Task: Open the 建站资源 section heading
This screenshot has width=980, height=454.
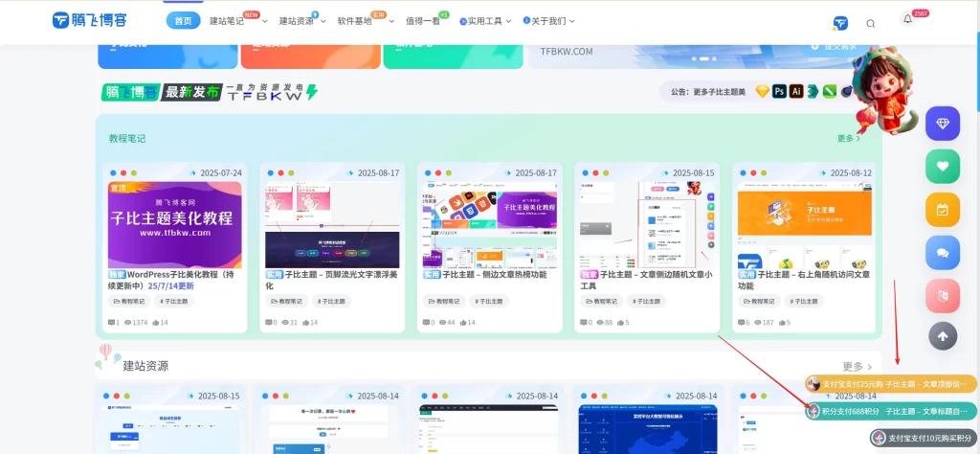Action: pyautogui.click(x=145, y=366)
